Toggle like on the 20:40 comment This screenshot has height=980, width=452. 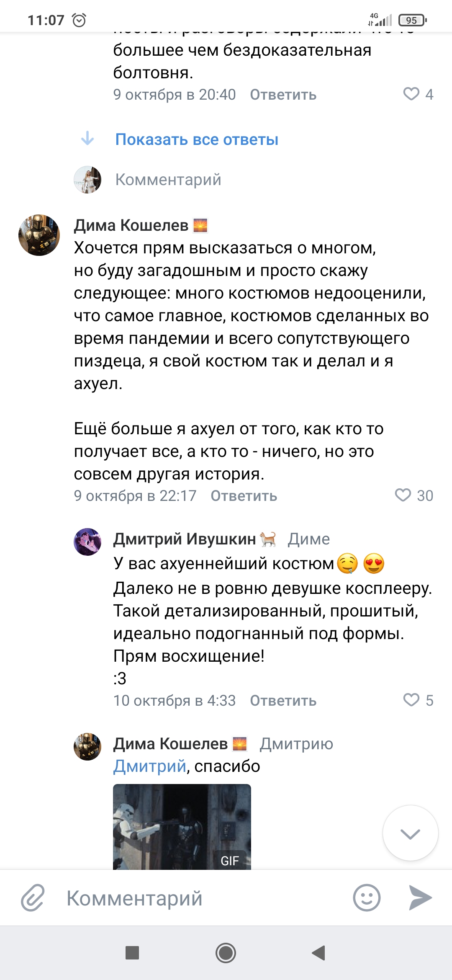[411, 94]
